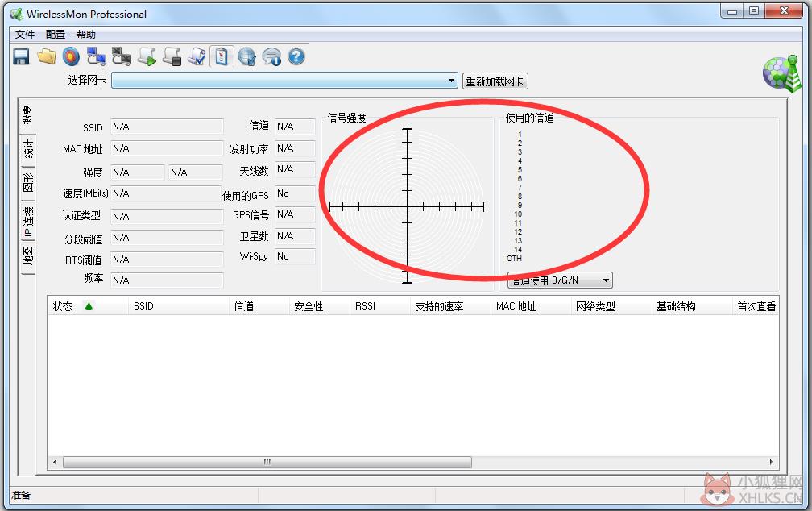The width and height of the screenshot is (812, 511).
Task: Click the GPS信号 value field
Action: point(295,214)
